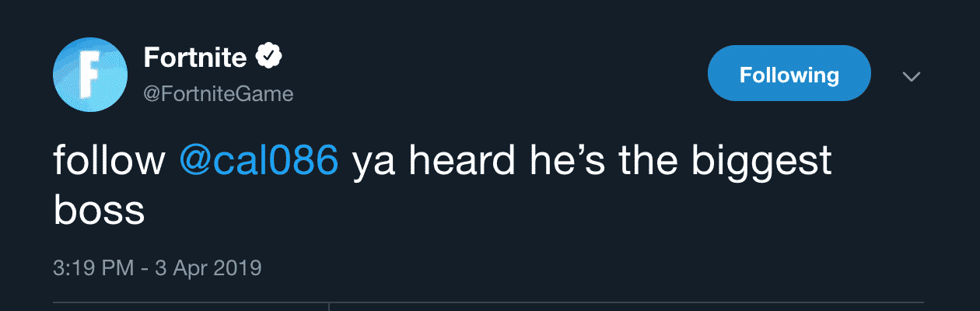
Task: Open the tweet options chevron menu
Action: click(911, 76)
